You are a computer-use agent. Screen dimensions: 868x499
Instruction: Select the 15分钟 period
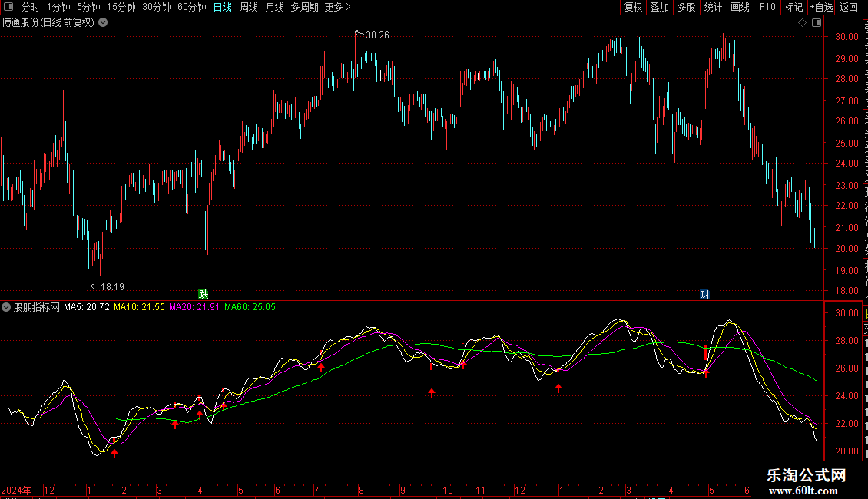121,7
